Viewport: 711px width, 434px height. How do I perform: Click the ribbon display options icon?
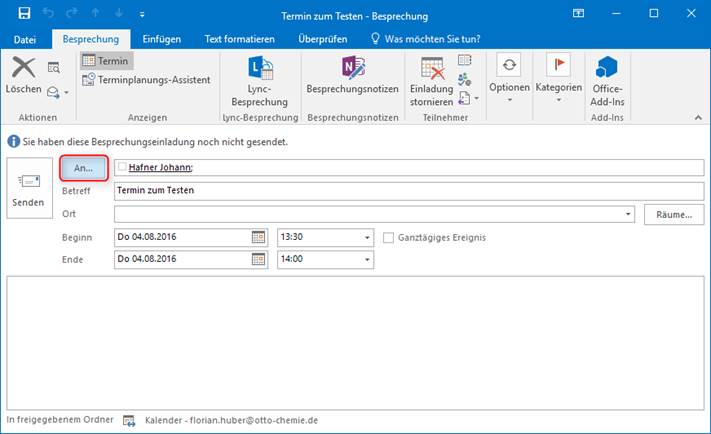pos(578,13)
